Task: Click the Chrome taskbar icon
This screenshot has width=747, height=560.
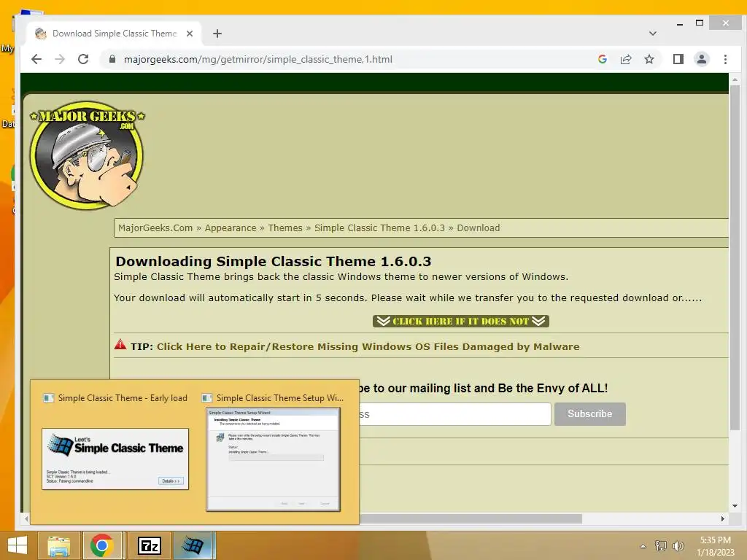Action: 101,545
